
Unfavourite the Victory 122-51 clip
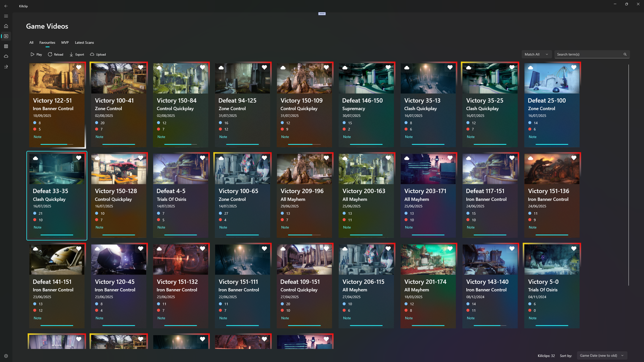click(78, 67)
